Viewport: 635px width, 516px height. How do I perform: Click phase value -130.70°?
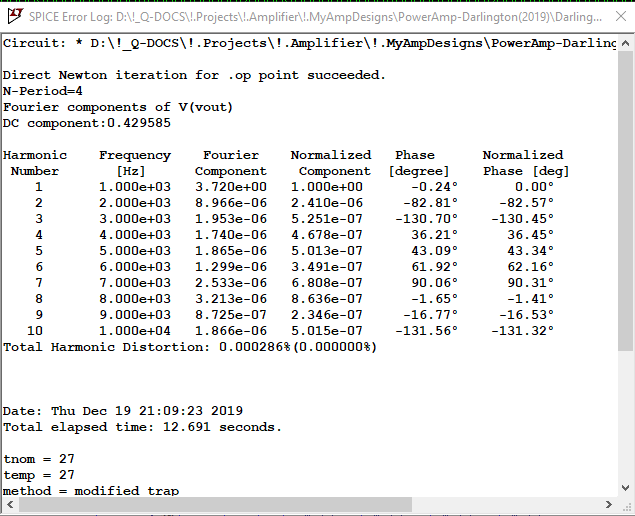(x=426, y=219)
